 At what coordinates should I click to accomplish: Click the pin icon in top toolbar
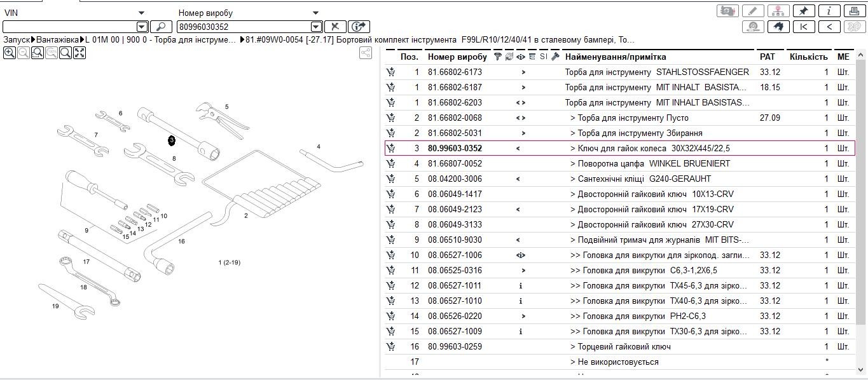[x=804, y=11]
